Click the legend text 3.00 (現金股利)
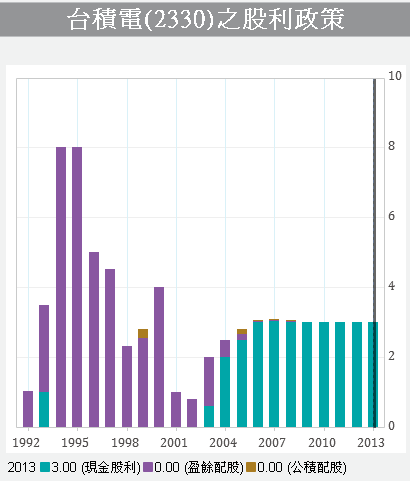This screenshot has height=481, width=411. 96,467
